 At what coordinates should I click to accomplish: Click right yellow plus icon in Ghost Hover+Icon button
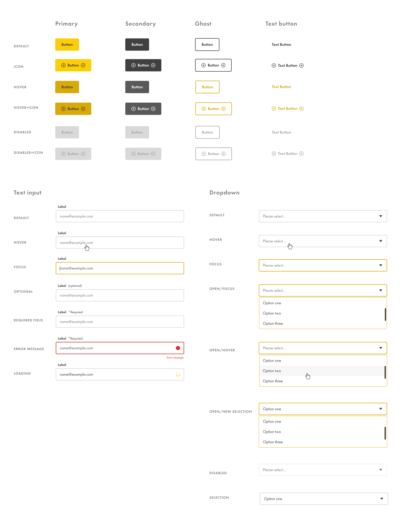(223, 109)
